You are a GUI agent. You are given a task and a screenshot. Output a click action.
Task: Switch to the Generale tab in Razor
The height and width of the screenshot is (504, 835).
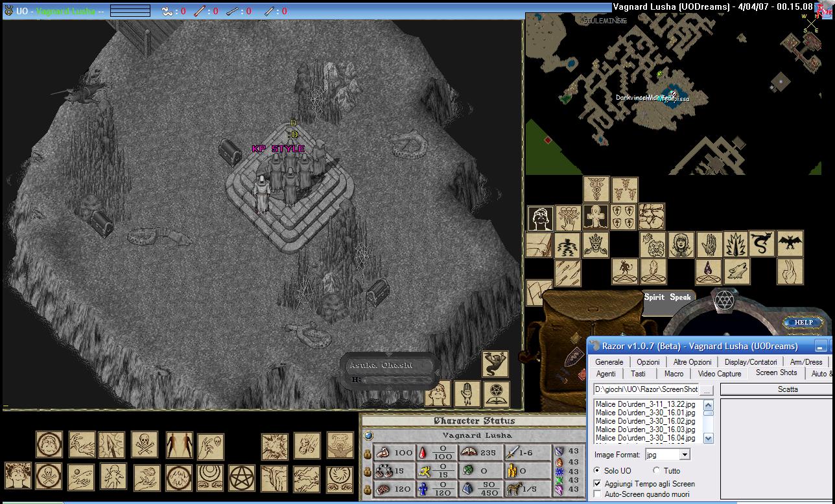(x=609, y=361)
